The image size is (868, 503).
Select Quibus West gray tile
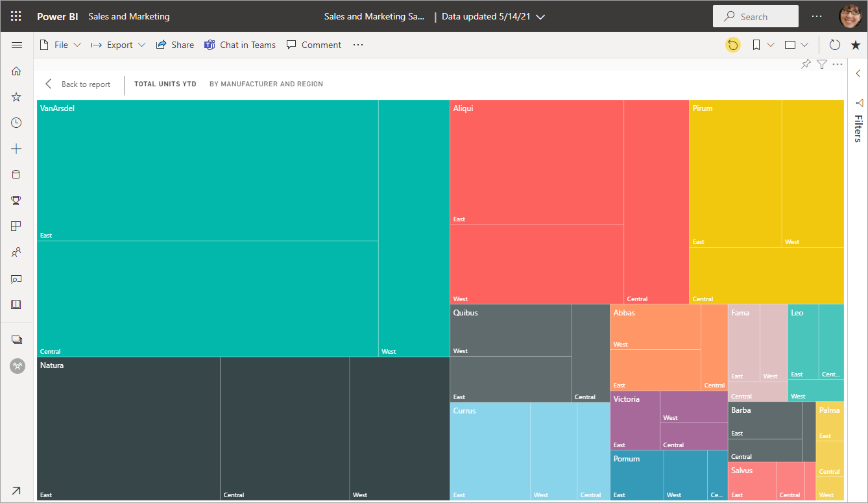pyautogui.click(x=511, y=330)
